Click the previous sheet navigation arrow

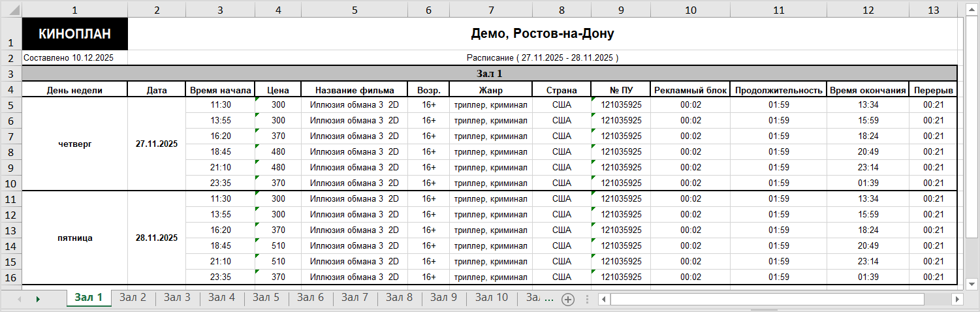coord(20,299)
